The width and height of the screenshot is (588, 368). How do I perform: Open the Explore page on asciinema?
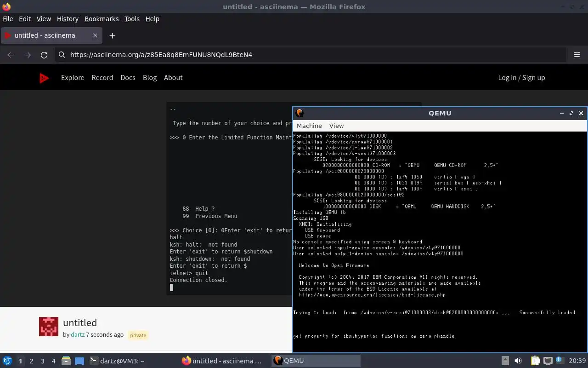[73, 78]
